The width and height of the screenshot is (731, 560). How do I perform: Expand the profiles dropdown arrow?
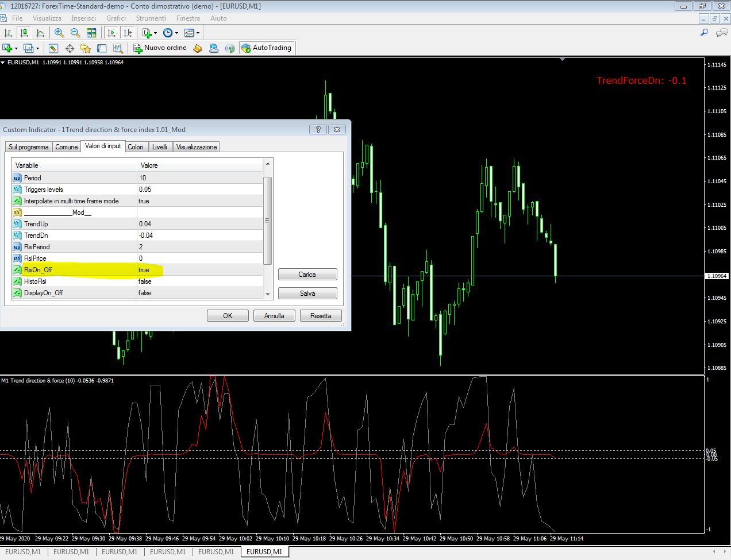coord(37,48)
